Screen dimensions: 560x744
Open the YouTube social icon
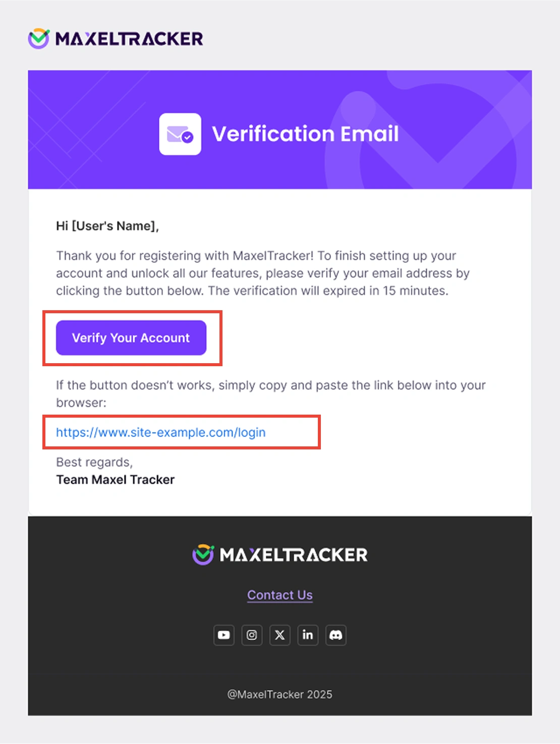pyautogui.click(x=224, y=635)
